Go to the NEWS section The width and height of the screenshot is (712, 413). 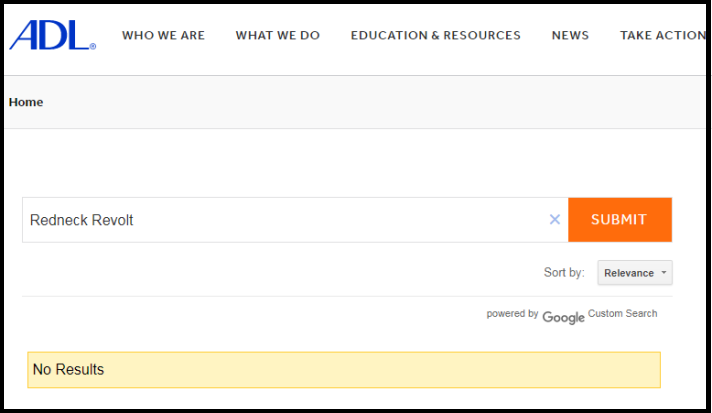coord(570,35)
